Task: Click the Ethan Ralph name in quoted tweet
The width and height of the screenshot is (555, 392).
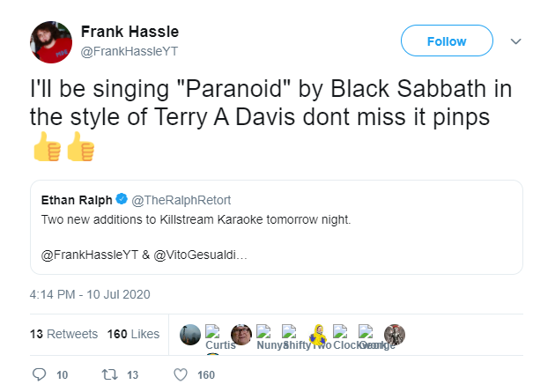Action: (77, 200)
